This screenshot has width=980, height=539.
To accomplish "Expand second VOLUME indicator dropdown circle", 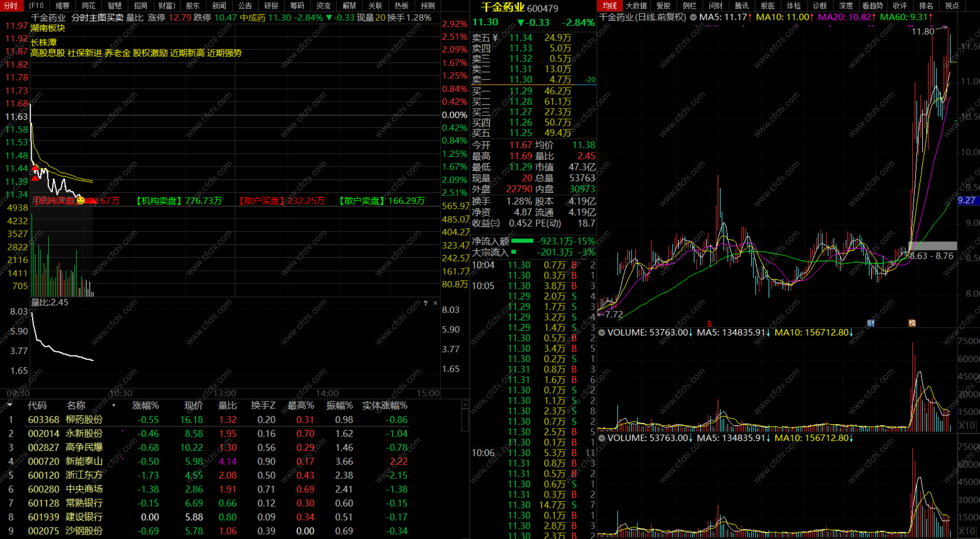I will pos(602,438).
